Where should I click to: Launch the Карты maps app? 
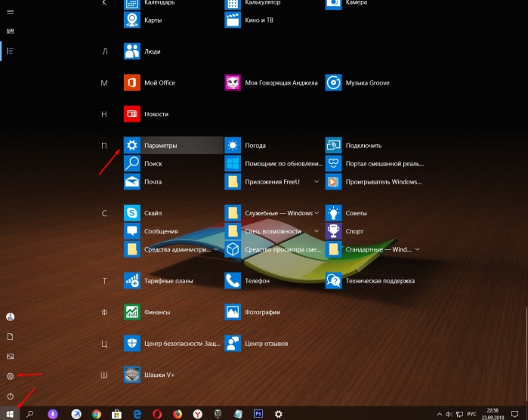[x=143, y=20]
